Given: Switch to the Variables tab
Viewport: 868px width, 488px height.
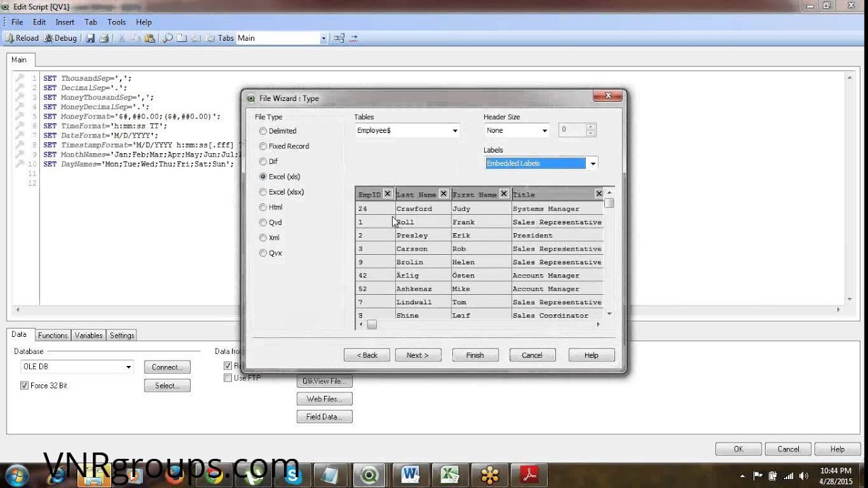Looking at the screenshot, I should (x=89, y=335).
